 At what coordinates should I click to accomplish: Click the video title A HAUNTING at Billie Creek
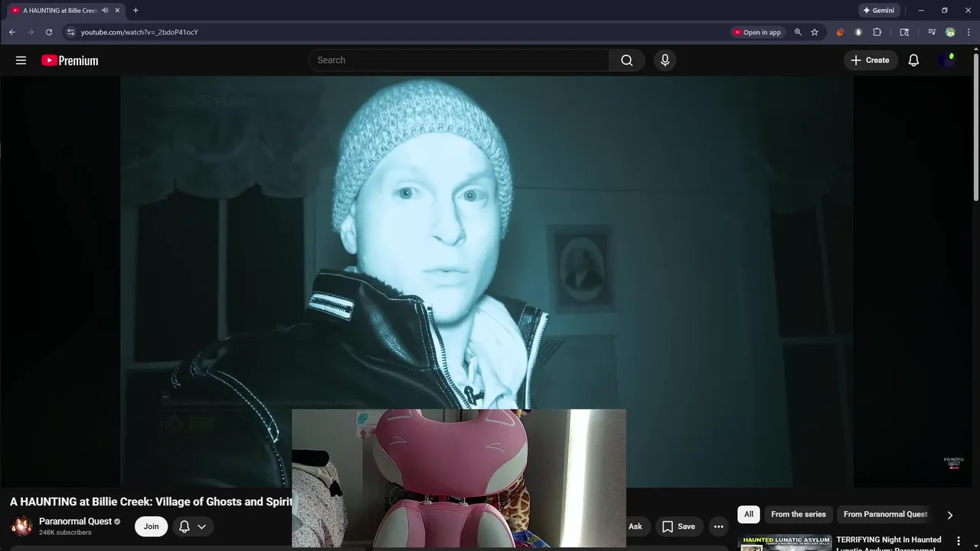(x=151, y=502)
